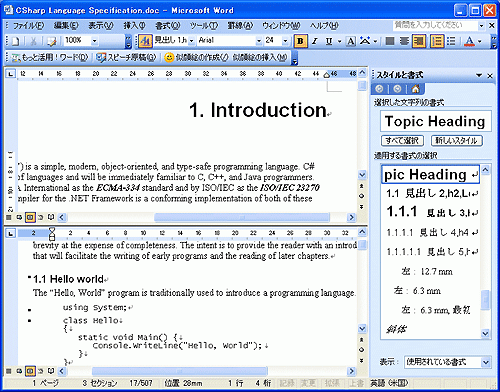This screenshot has height=392, width=500.
Task: Open the 表示 使用されている書式 combo box
Action: (447, 362)
